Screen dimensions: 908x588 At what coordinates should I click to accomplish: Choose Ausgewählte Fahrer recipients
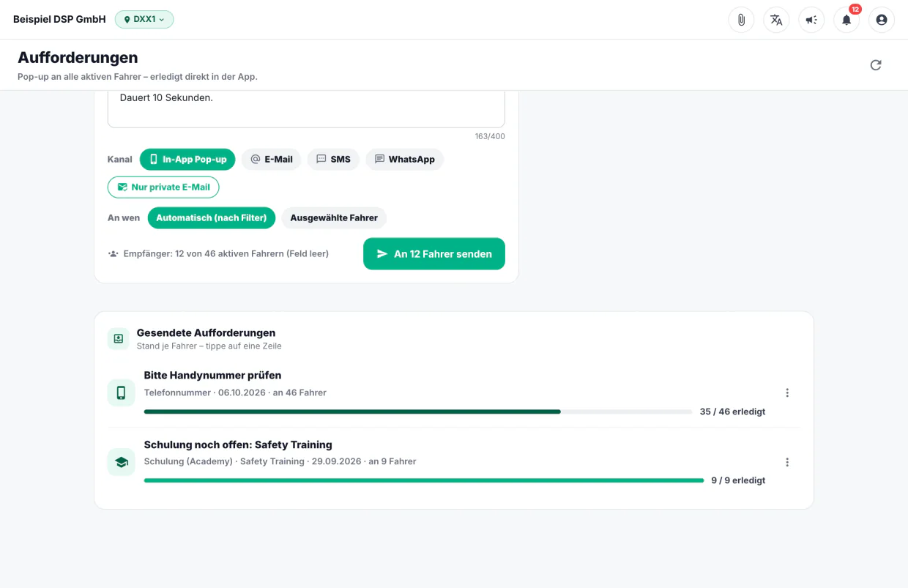334,217
